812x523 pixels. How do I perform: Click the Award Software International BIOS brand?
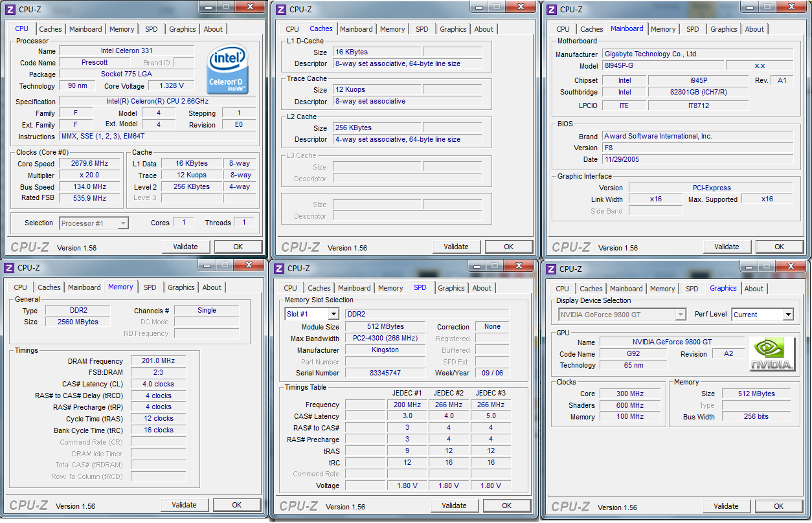pyautogui.click(x=698, y=137)
